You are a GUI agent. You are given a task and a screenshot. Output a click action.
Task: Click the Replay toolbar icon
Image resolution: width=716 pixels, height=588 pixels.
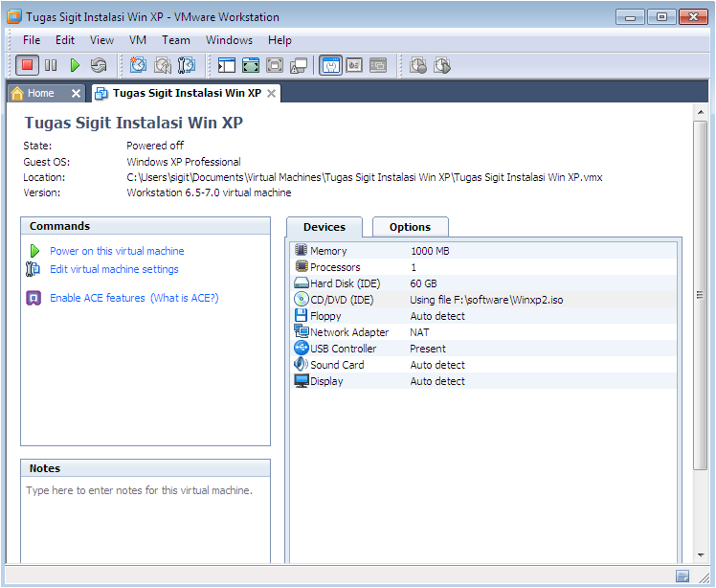(442, 65)
